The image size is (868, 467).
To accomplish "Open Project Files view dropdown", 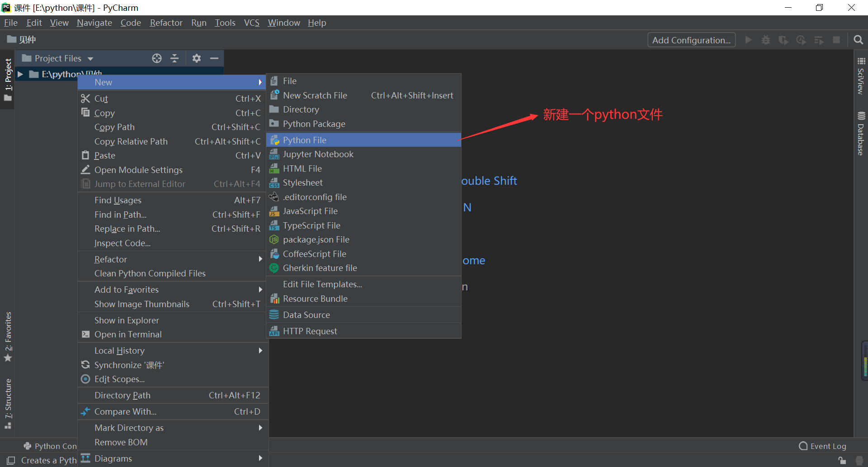I will (58, 58).
